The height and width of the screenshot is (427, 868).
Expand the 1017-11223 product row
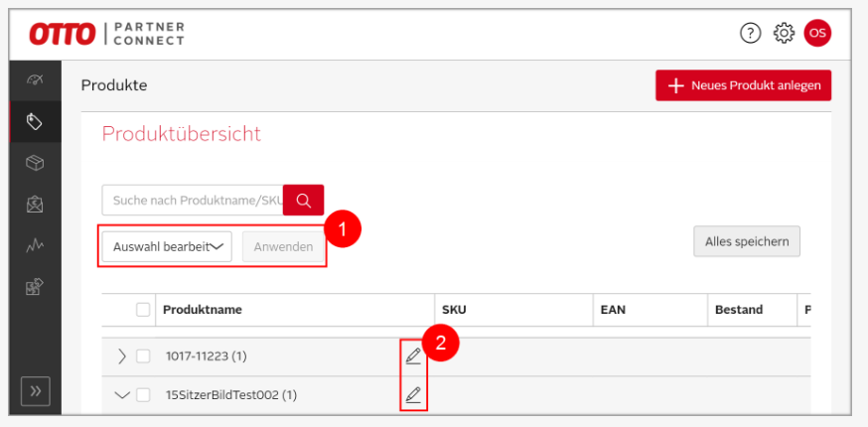pos(122,356)
